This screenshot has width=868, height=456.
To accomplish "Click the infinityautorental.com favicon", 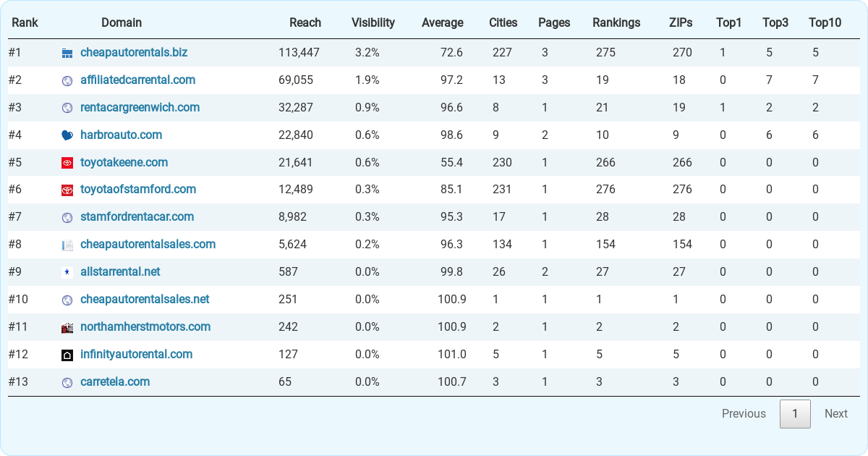I will (x=67, y=354).
